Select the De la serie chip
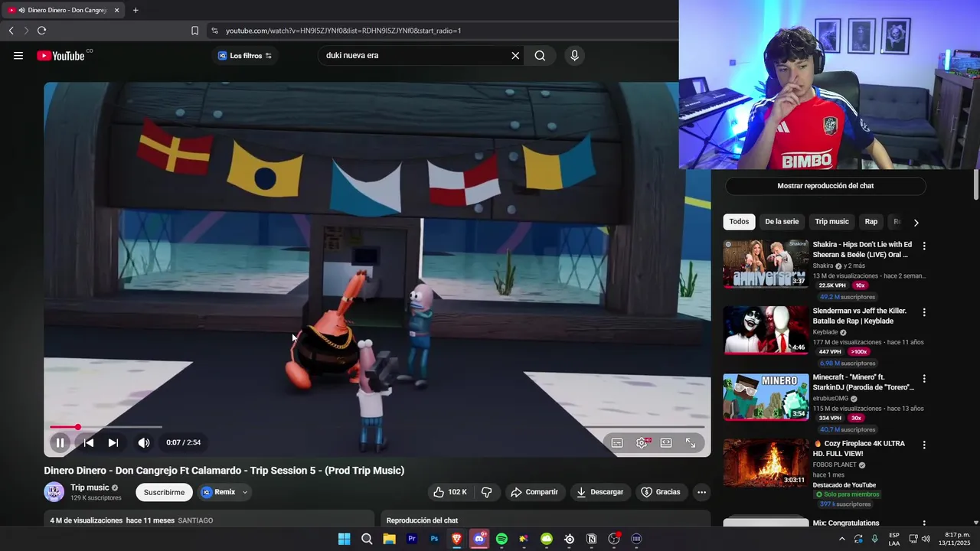Image resolution: width=980 pixels, height=551 pixels. pos(782,222)
